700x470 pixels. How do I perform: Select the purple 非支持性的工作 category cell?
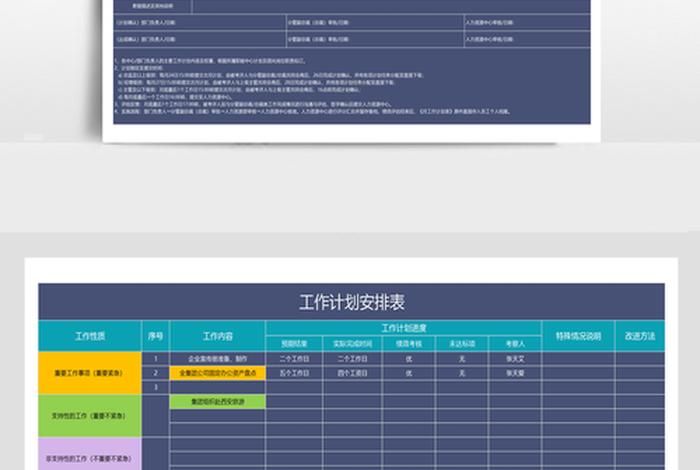click(90, 454)
